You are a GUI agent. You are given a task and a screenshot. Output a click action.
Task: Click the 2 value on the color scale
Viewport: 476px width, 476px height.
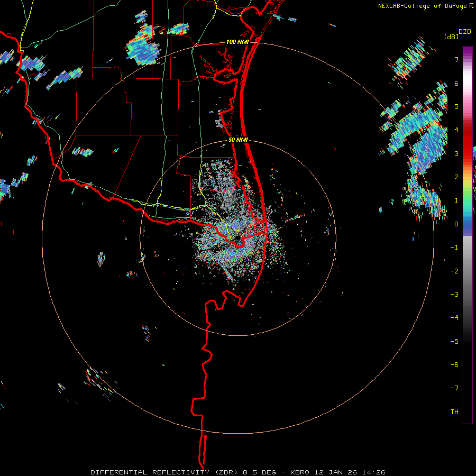tap(456, 177)
